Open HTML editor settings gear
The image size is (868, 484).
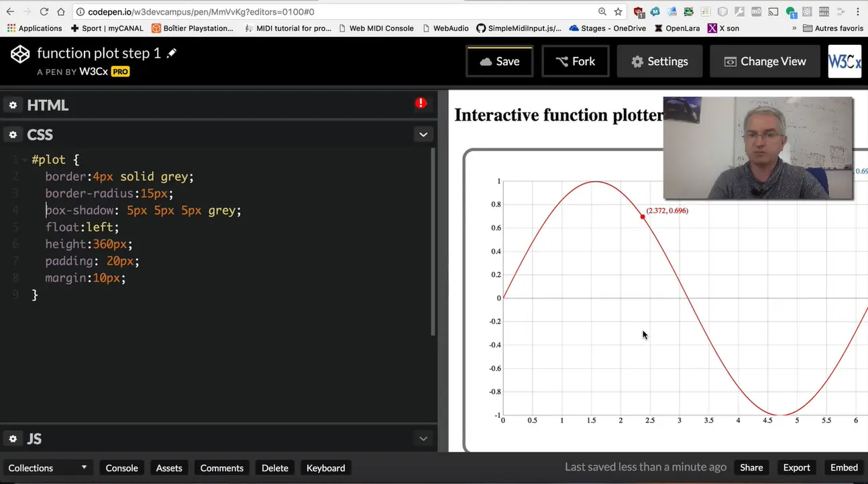[13, 105]
